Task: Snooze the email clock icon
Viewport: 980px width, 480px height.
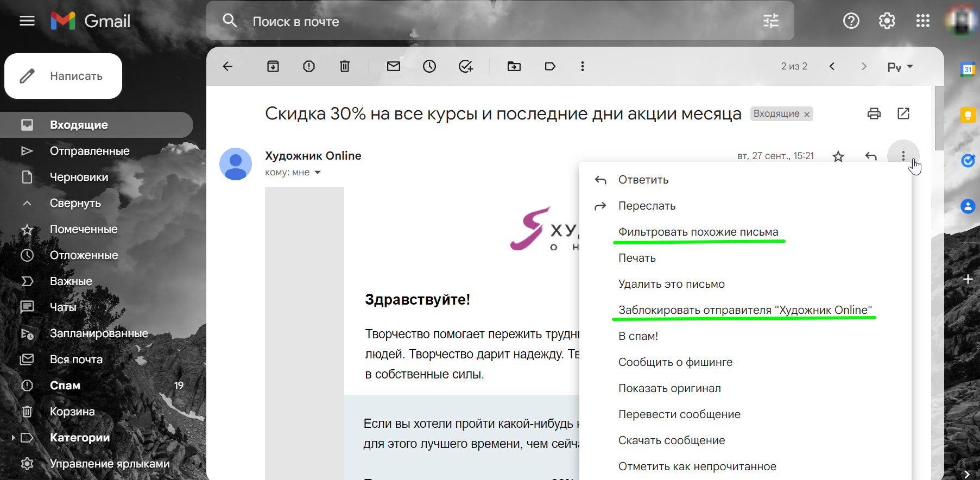Action: pos(429,66)
